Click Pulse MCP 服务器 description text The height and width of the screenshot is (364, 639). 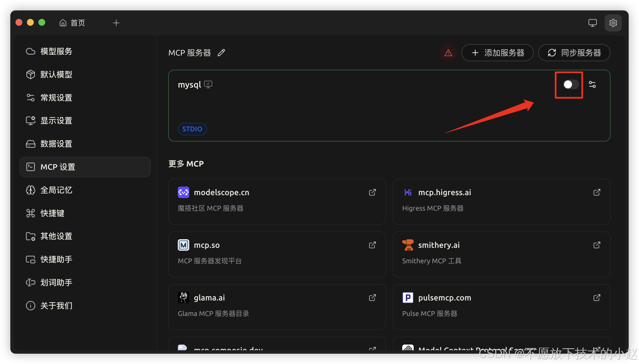[430, 314]
